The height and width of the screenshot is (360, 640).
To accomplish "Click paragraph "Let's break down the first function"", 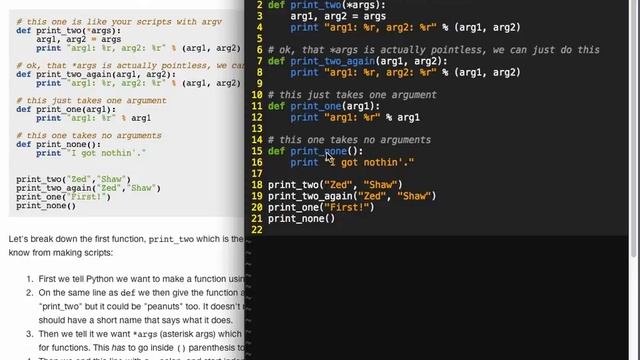I will click(x=126, y=246).
